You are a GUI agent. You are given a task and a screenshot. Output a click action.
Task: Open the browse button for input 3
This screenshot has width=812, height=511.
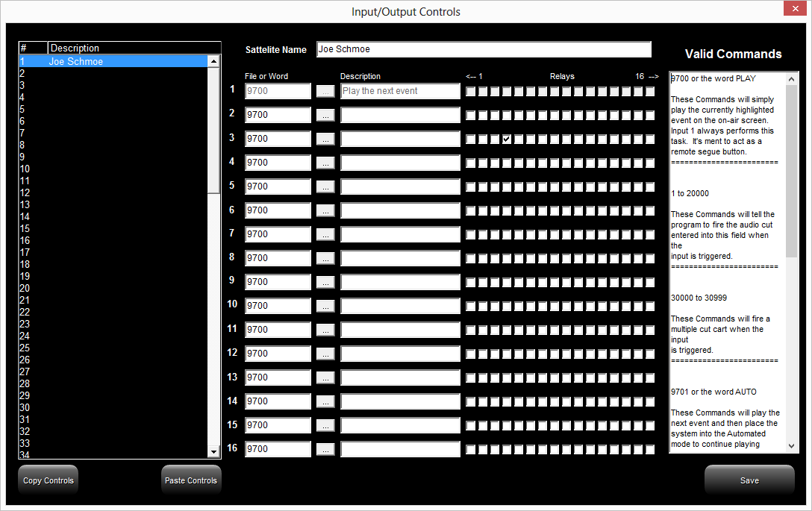[325, 139]
